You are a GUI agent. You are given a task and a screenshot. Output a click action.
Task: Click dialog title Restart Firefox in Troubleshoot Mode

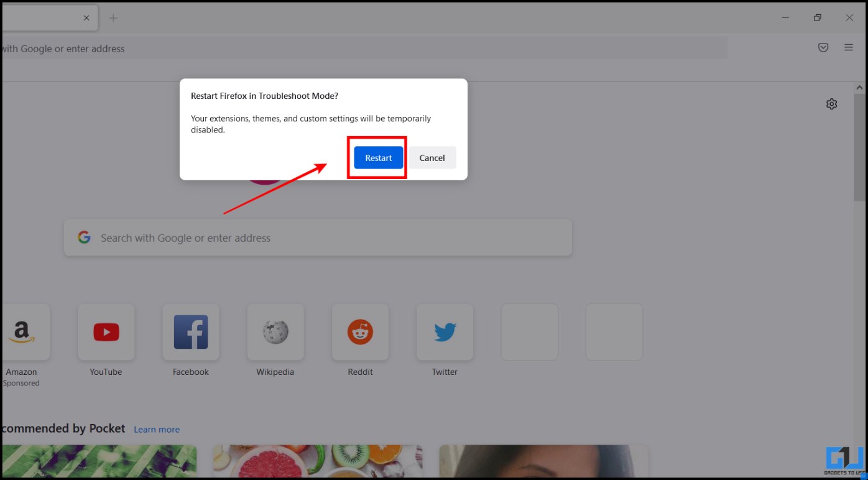coord(264,96)
